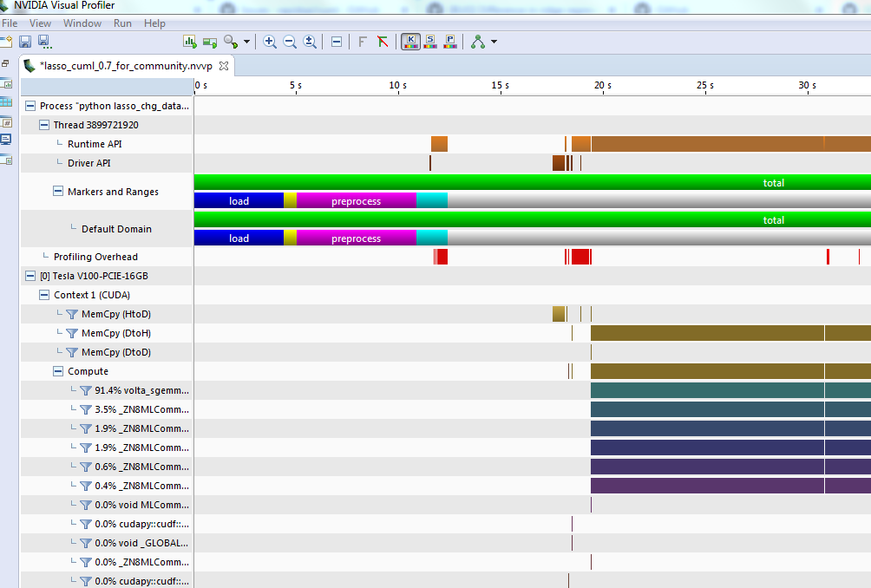The image size is (871, 588).
Task: Click the Save icon
Action: 25,42
